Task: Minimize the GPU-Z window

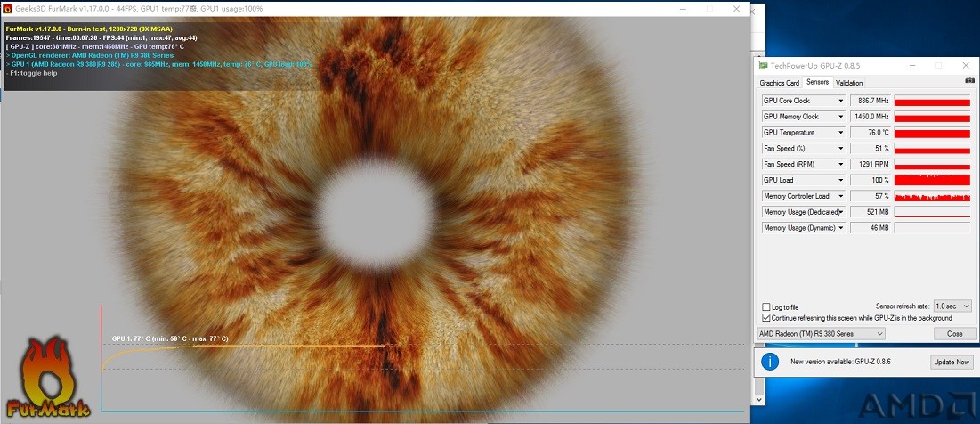Action: tap(913, 65)
